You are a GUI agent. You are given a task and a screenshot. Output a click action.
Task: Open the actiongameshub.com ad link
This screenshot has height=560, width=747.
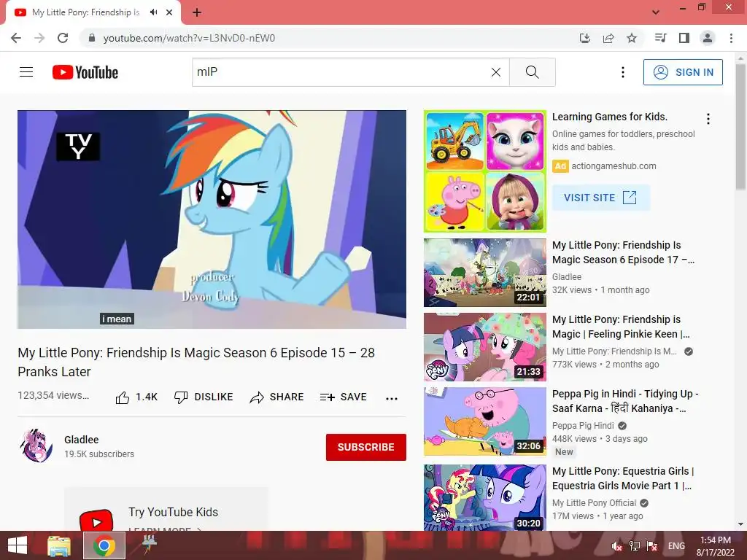[614, 166]
